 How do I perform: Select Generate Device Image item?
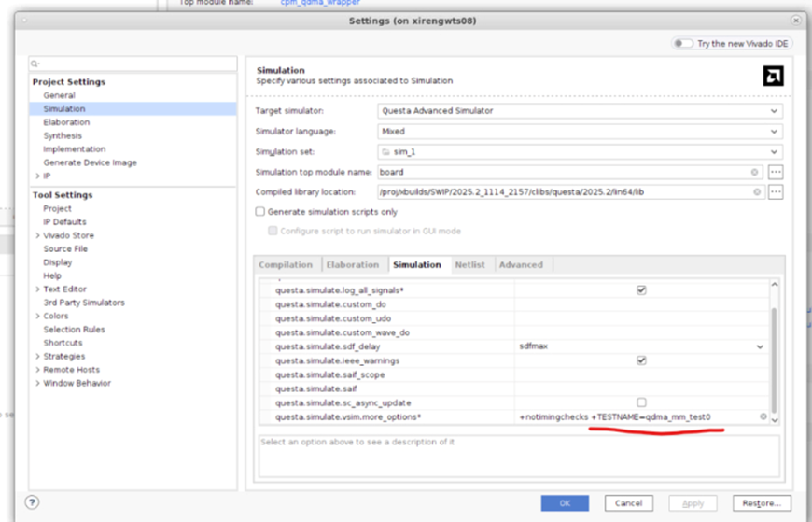click(x=91, y=162)
